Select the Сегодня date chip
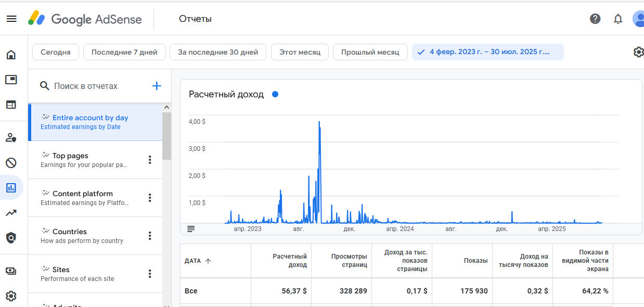644x307 pixels. click(56, 52)
